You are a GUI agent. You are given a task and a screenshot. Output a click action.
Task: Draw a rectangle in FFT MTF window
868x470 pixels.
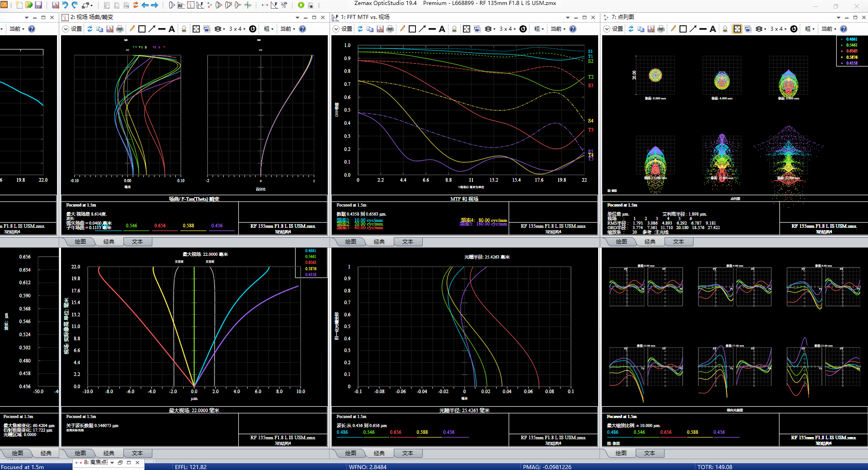412,28
